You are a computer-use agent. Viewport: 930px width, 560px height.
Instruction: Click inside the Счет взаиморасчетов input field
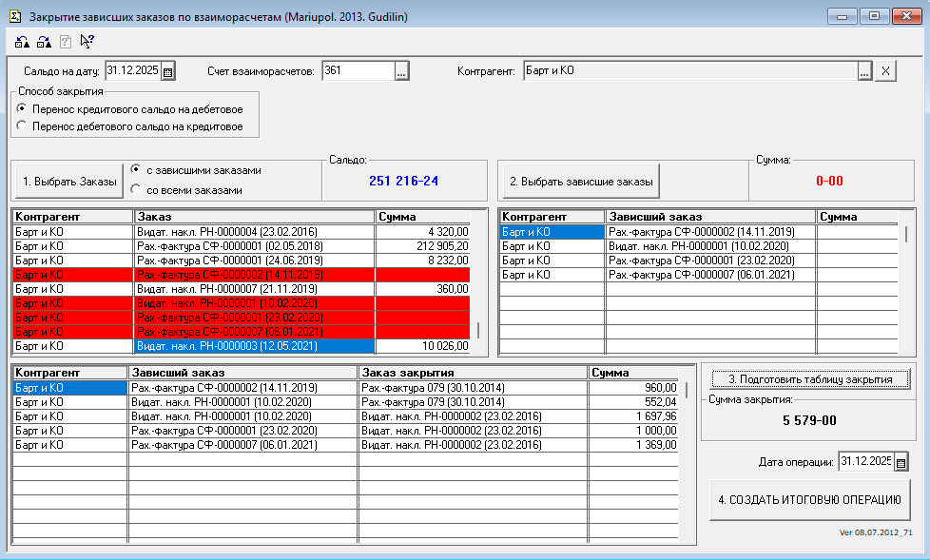pos(357,71)
